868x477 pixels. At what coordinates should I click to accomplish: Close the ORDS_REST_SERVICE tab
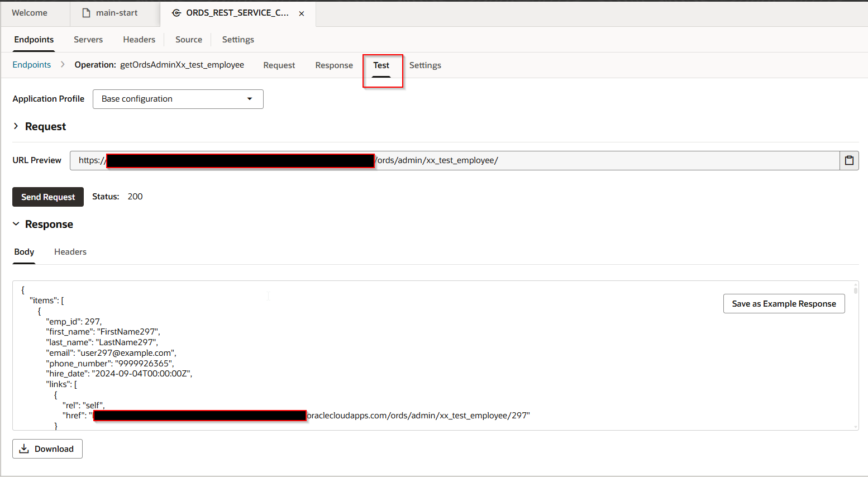click(x=302, y=13)
